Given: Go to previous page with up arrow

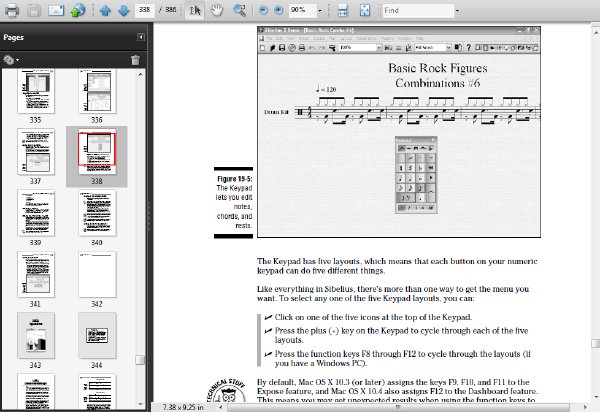Looking at the screenshot, I should (x=105, y=10).
